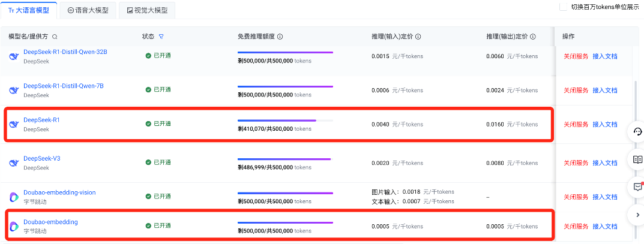Open the DeepSeek-V3 model link
The width and height of the screenshot is (644, 244).
pyautogui.click(x=42, y=158)
